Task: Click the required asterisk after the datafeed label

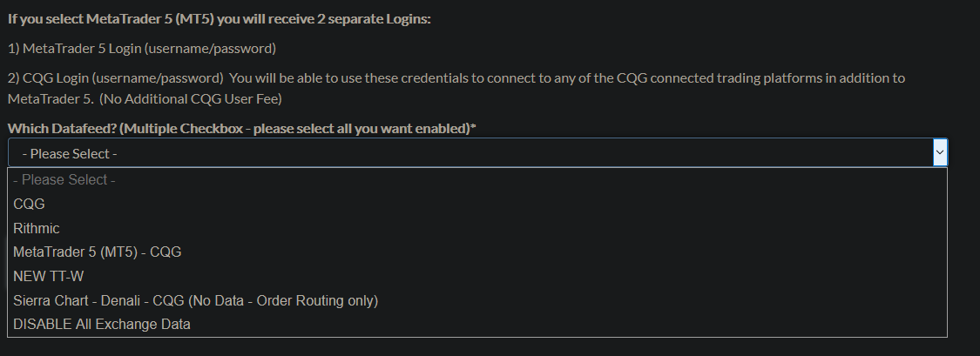Action: pos(473,129)
